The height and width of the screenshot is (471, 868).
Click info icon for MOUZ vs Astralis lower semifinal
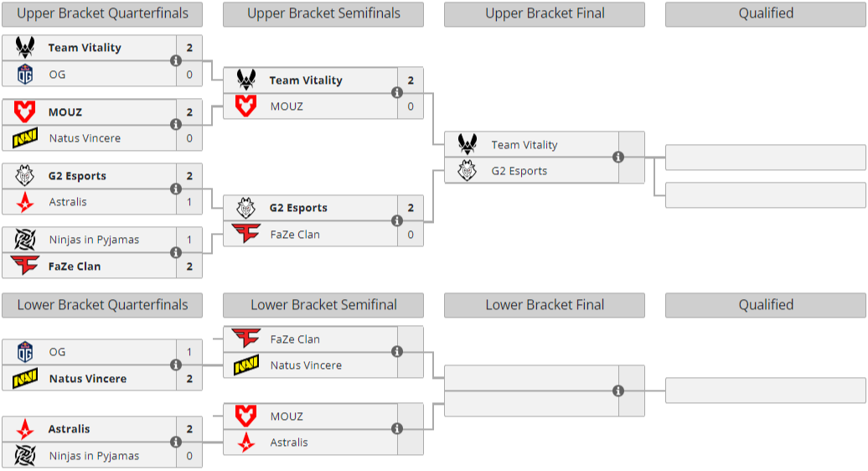tap(397, 429)
